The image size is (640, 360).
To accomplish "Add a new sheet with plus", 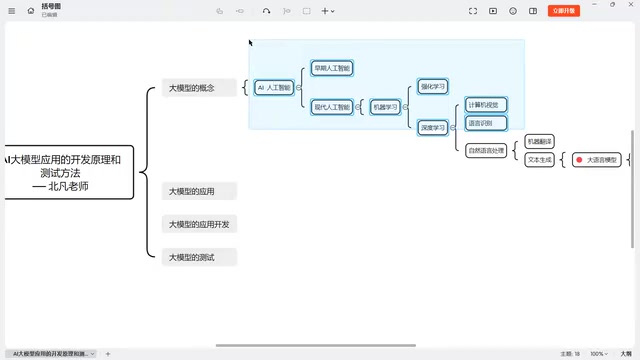I will coord(108,354).
